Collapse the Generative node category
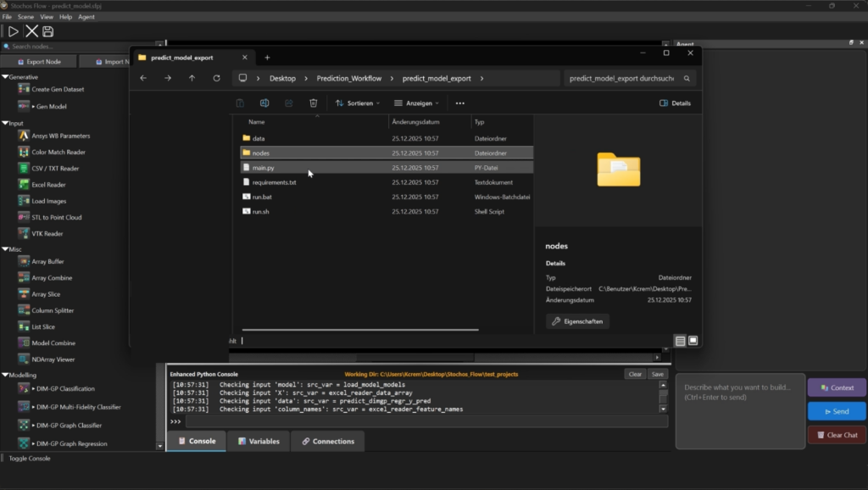Image resolution: width=868 pixels, height=490 pixels. (x=5, y=77)
